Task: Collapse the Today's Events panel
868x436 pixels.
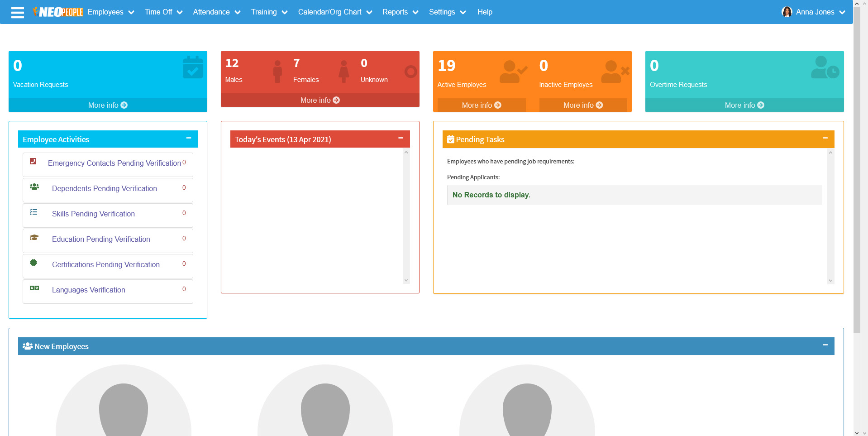Action: [401, 138]
